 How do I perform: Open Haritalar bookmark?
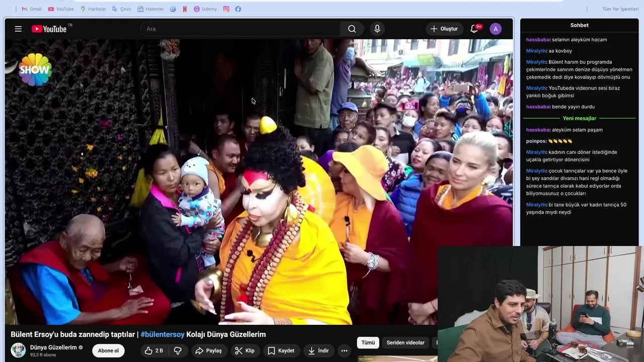tap(93, 9)
